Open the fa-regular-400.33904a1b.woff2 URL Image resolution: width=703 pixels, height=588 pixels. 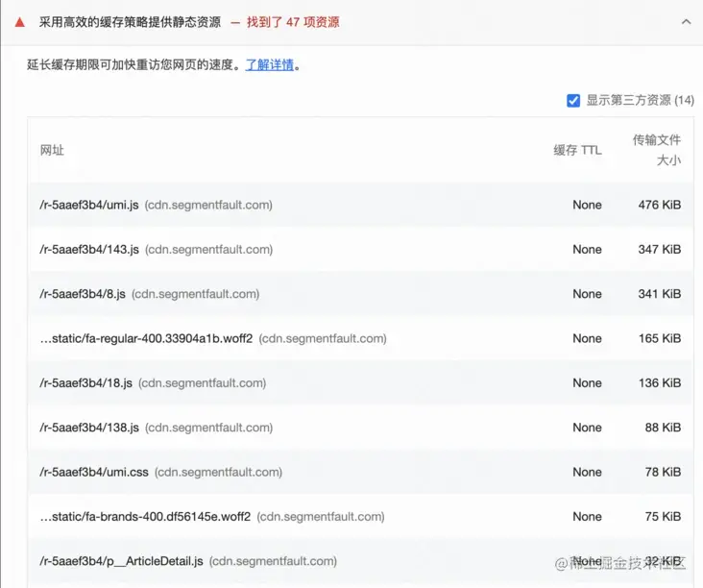[x=146, y=338]
